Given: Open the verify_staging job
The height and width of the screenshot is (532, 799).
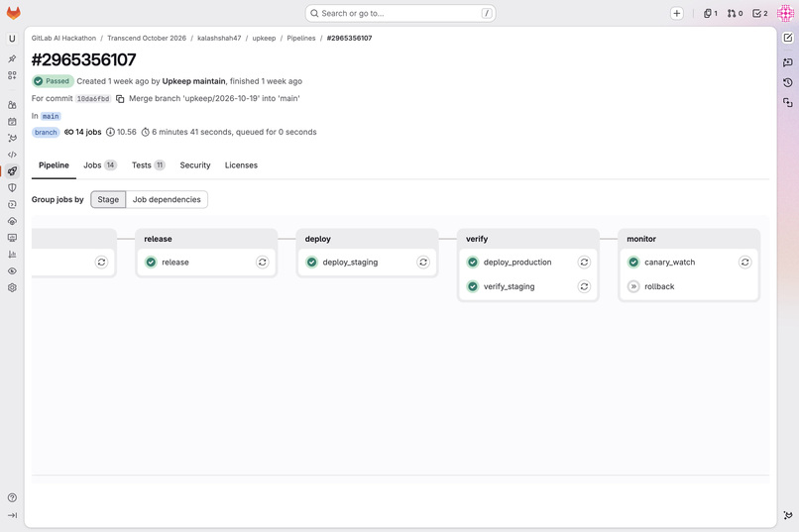Looking at the screenshot, I should 510,286.
